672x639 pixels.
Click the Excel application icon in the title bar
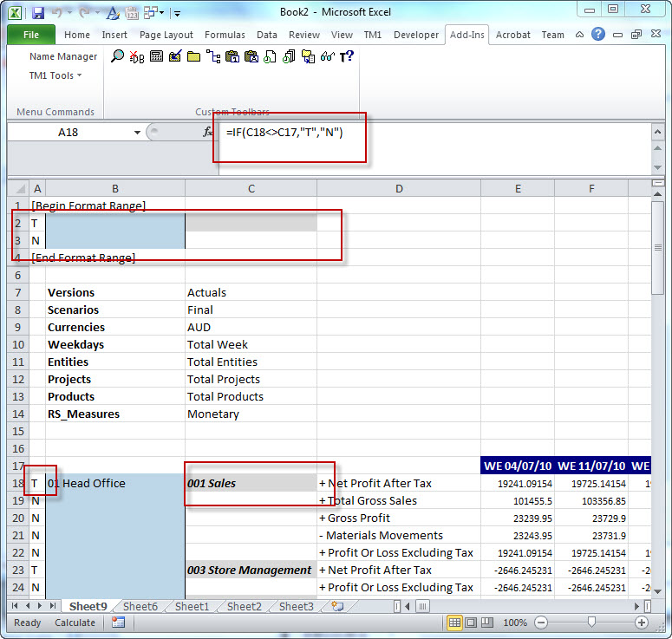[x=16, y=13]
